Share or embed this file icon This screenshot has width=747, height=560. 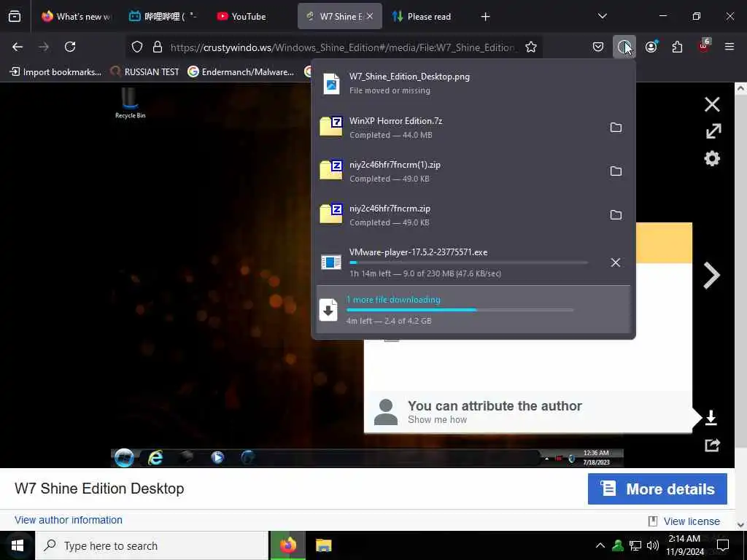pos(712,445)
